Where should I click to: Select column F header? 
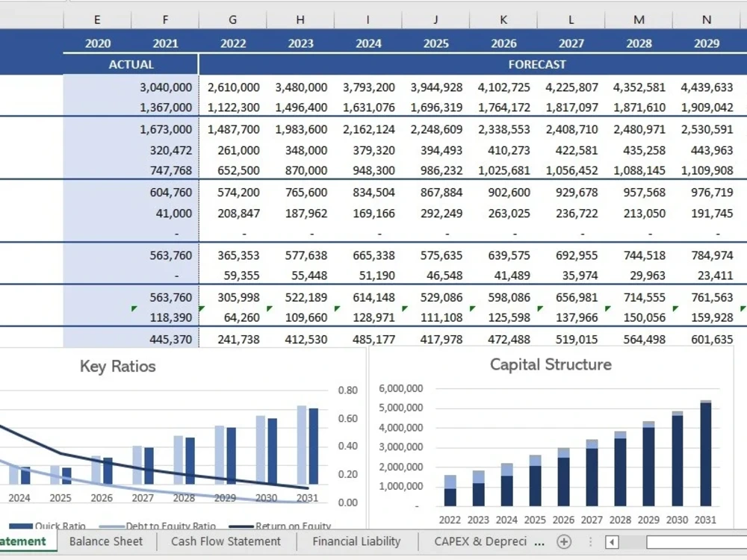point(165,19)
